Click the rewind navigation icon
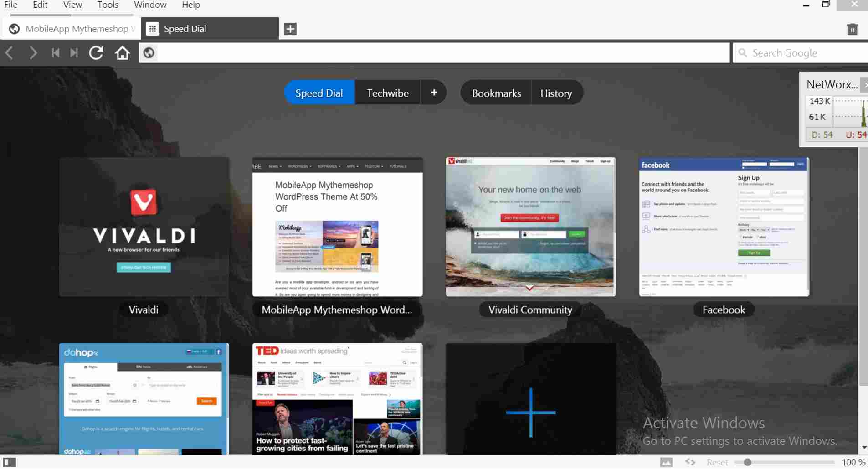Screen dimensions: 868x470 pos(56,53)
